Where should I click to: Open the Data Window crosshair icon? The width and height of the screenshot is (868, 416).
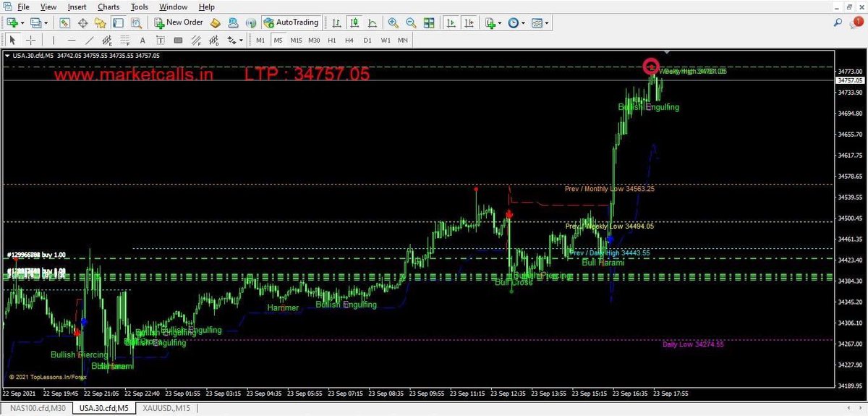[x=83, y=22]
